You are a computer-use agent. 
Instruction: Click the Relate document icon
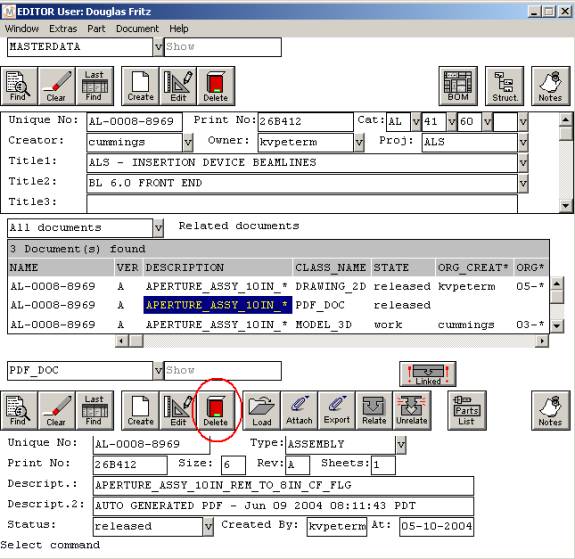point(374,410)
